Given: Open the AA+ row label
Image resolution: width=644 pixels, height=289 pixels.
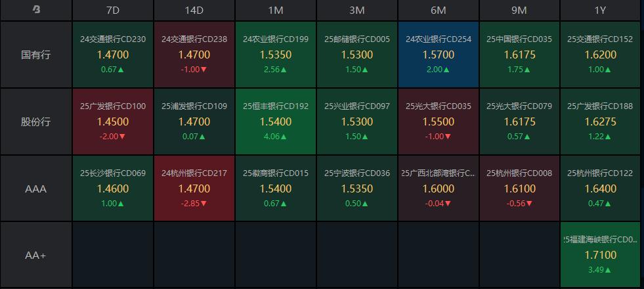Looking at the screenshot, I should point(36,255).
